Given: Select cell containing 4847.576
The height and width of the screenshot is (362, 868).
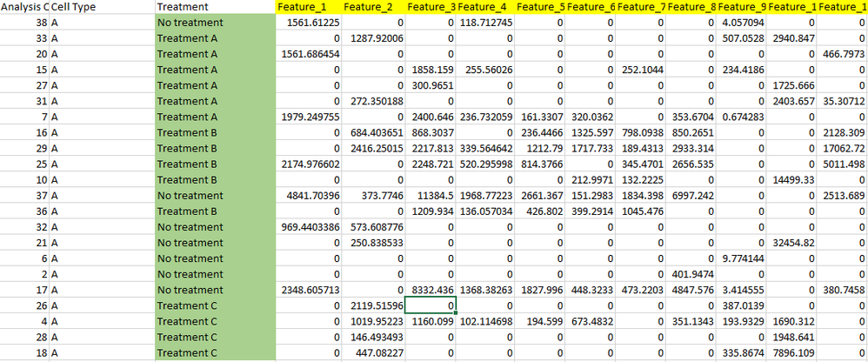Looking at the screenshot, I should coord(691,290).
